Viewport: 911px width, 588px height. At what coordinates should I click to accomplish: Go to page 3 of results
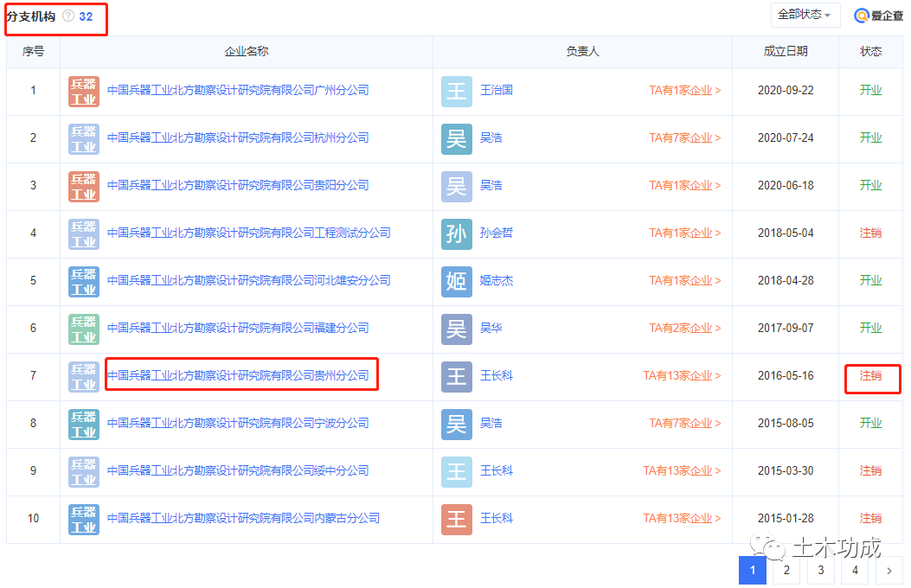(x=821, y=570)
